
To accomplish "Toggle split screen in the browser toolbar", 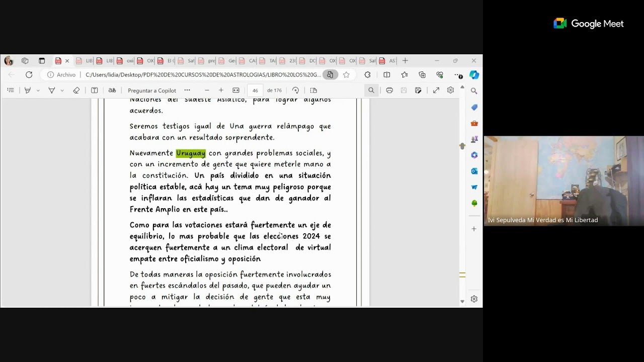I will coord(386,75).
